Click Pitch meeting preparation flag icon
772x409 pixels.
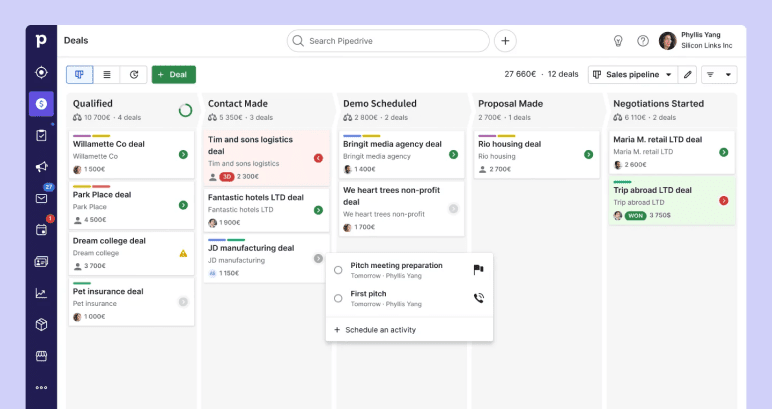pos(479,270)
